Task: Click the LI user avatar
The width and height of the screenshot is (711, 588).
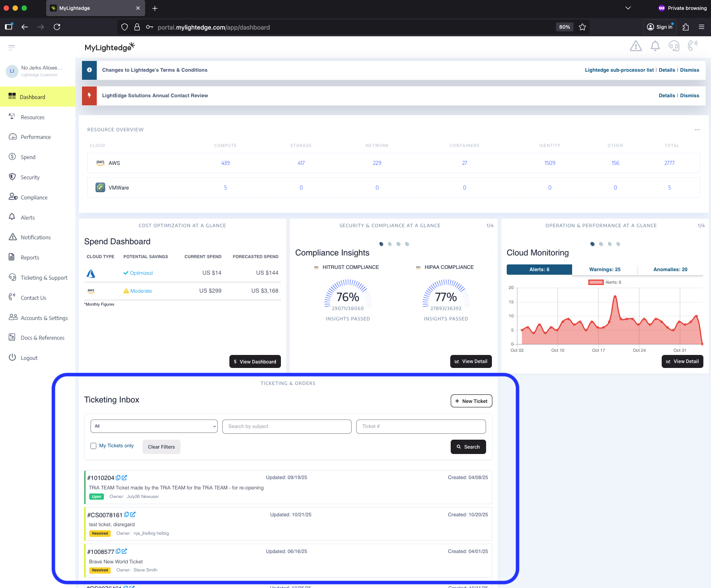Action: 12,71
